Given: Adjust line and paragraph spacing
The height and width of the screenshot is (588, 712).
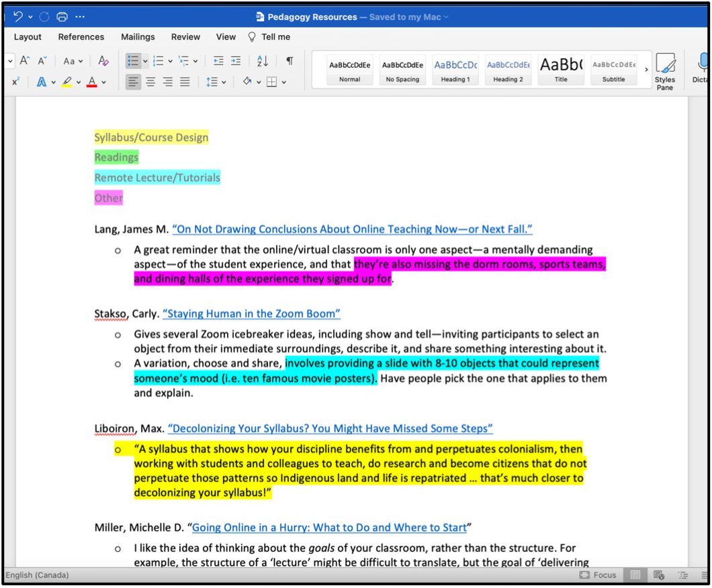Looking at the screenshot, I should (x=212, y=82).
